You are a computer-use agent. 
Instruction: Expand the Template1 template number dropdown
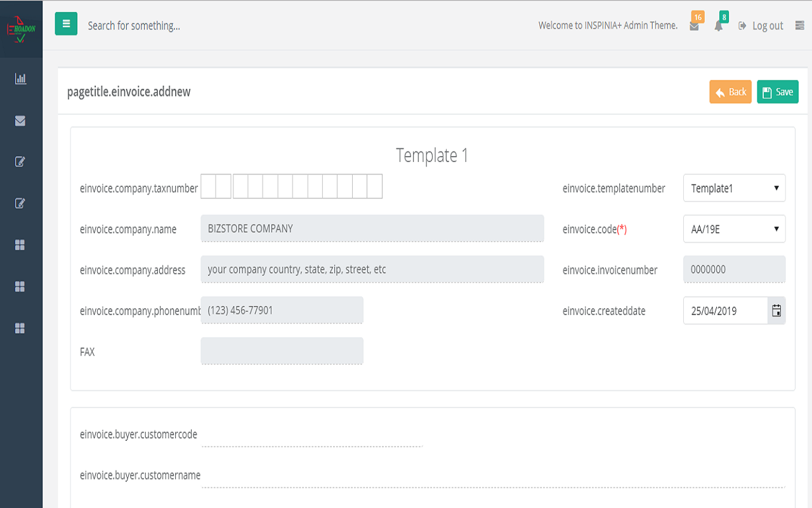click(734, 188)
